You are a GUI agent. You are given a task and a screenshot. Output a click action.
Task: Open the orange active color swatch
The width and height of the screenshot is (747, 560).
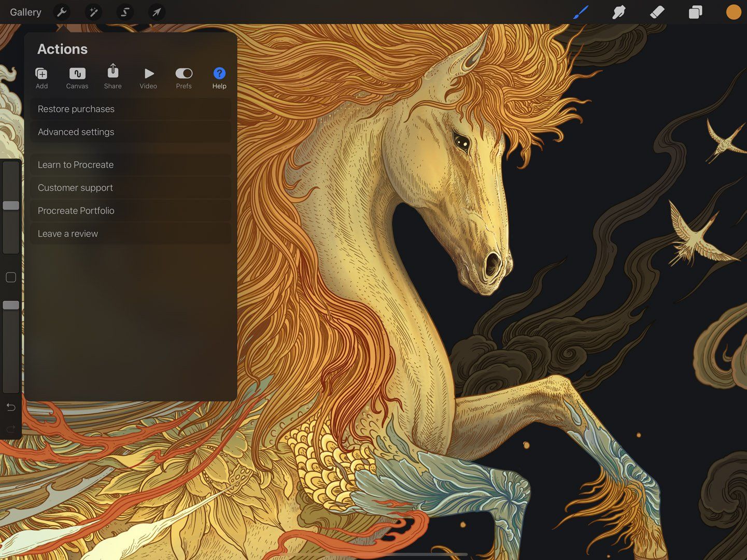pos(734,12)
